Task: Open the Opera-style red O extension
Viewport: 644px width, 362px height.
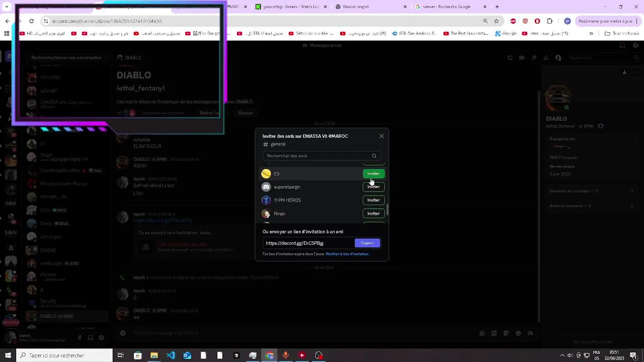Action: (x=537, y=21)
